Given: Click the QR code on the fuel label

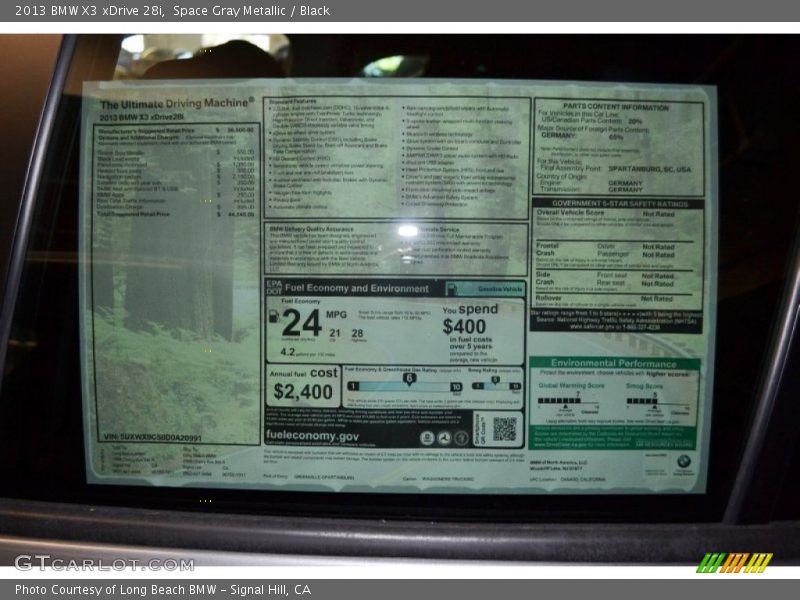Looking at the screenshot, I should tap(504, 428).
